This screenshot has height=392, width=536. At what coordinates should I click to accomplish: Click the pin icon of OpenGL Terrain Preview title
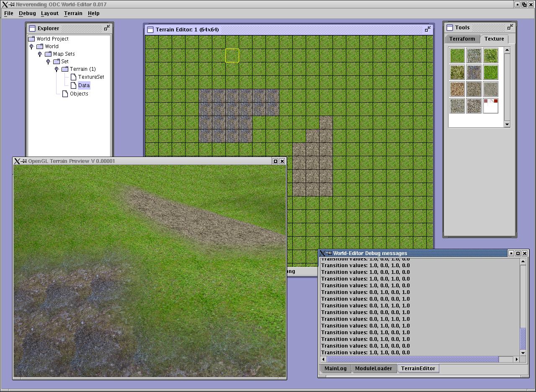click(x=24, y=161)
